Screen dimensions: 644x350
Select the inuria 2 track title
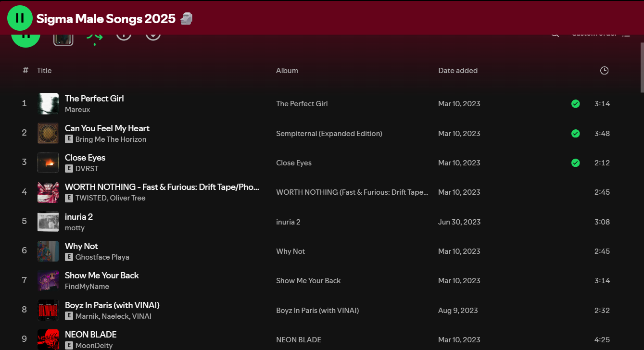coord(79,217)
